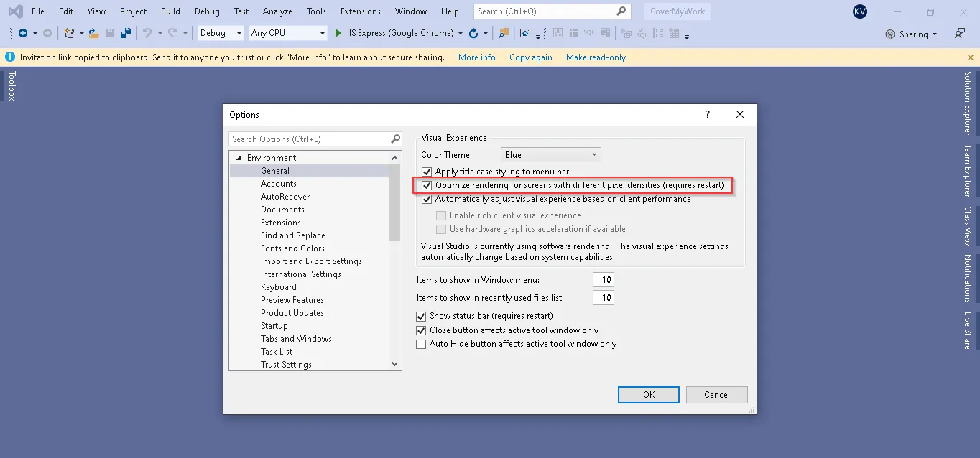This screenshot has width=980, height=458.
Task: Open the Solution Explorer side tab
Action: point(968,103)
